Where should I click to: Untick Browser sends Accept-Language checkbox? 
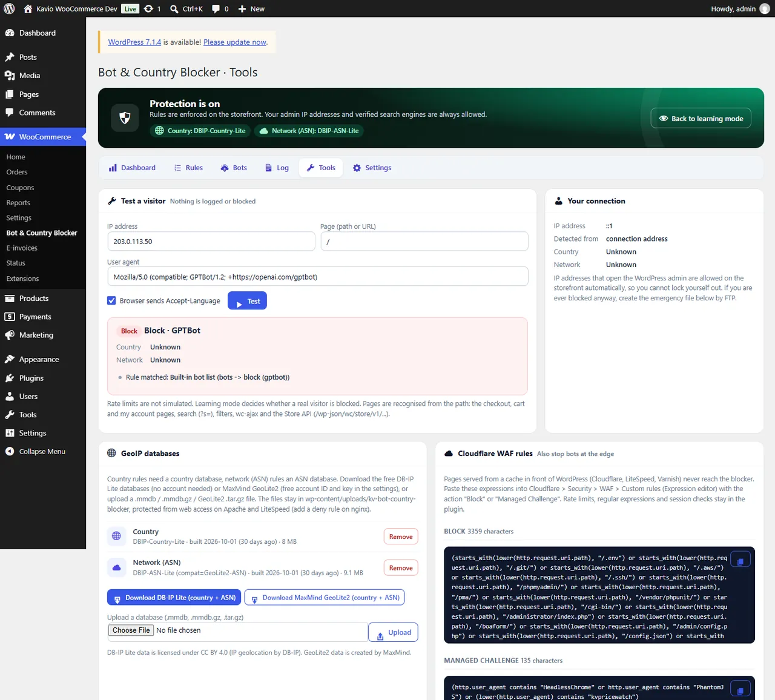tap(111, 300)
